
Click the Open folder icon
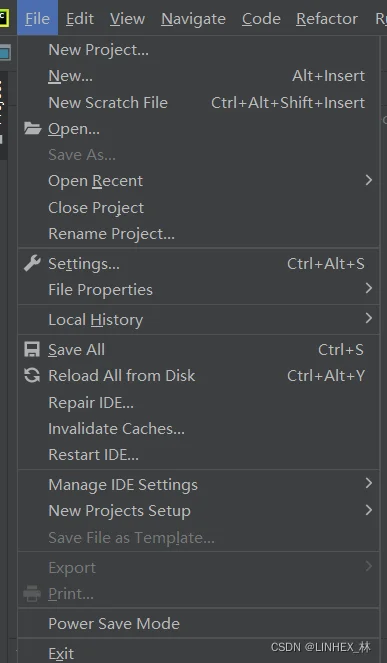32,129
